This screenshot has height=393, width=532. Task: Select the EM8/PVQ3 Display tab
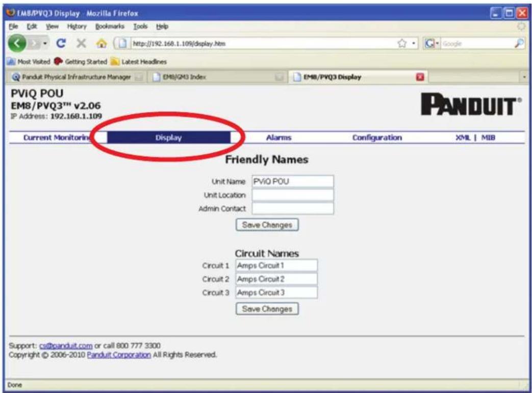[x=358, y=77]
